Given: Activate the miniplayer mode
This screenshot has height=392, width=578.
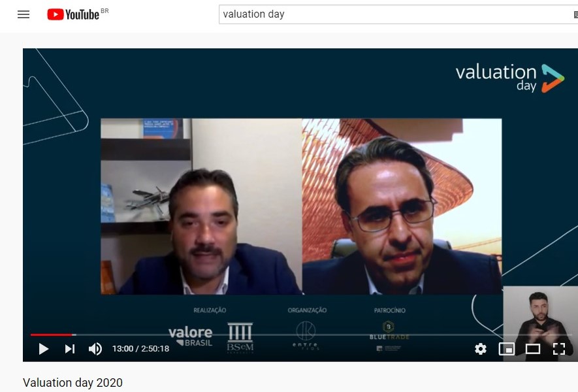Looking at the screenshot, I should 507,349.
